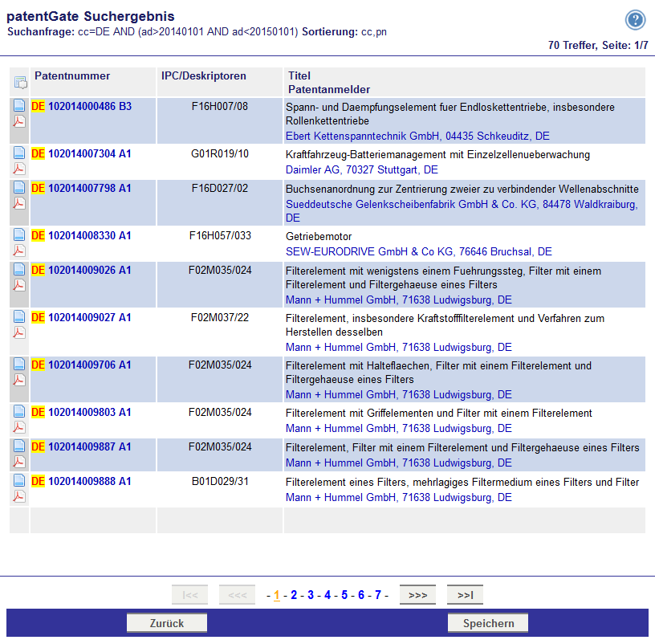This screenshot has height=644, width=655.
Task: Click the next page >>> button
Action: (x=417, y=595)
